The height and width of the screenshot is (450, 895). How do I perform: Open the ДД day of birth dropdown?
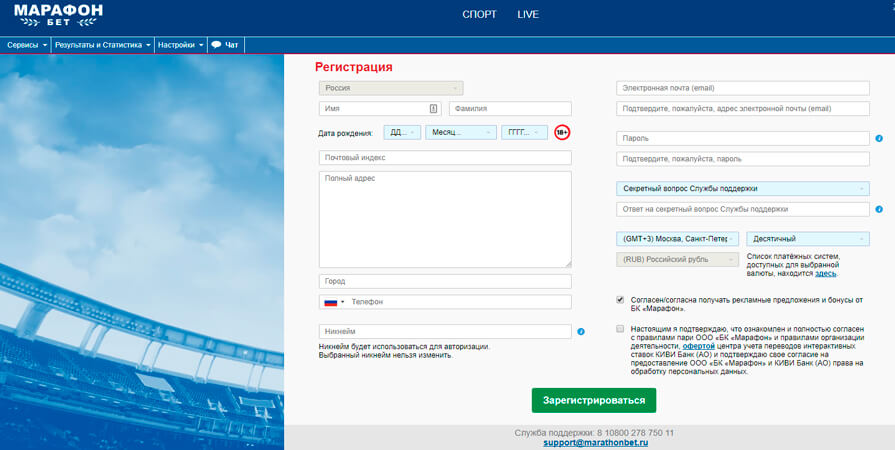402,132
